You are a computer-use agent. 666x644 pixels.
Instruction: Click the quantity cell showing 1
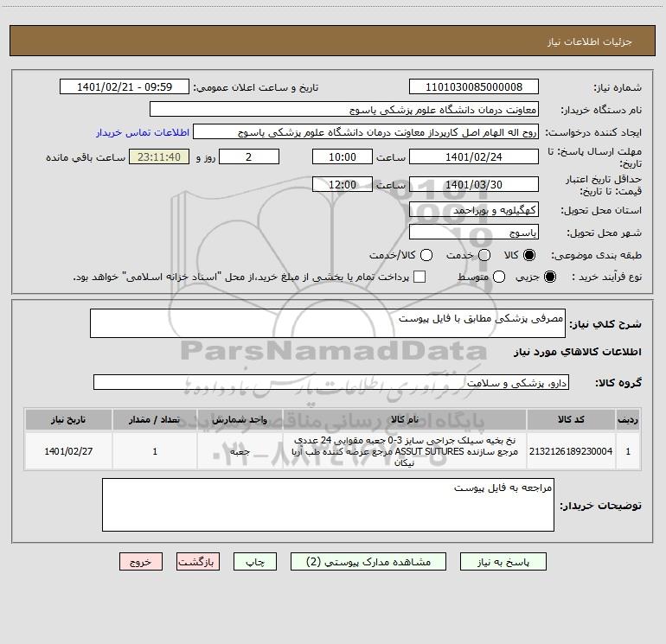tap(155, 451)
